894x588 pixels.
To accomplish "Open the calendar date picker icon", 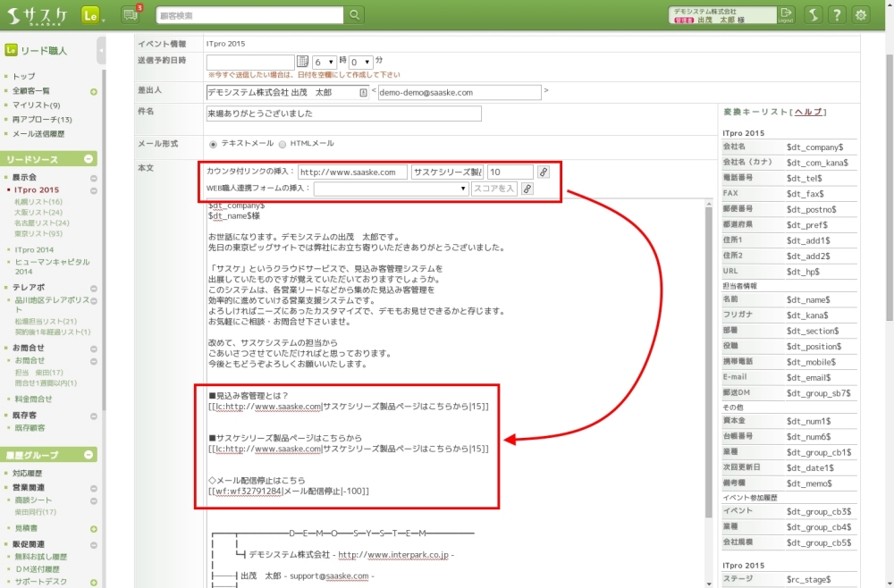I will [x=302, y=62].
